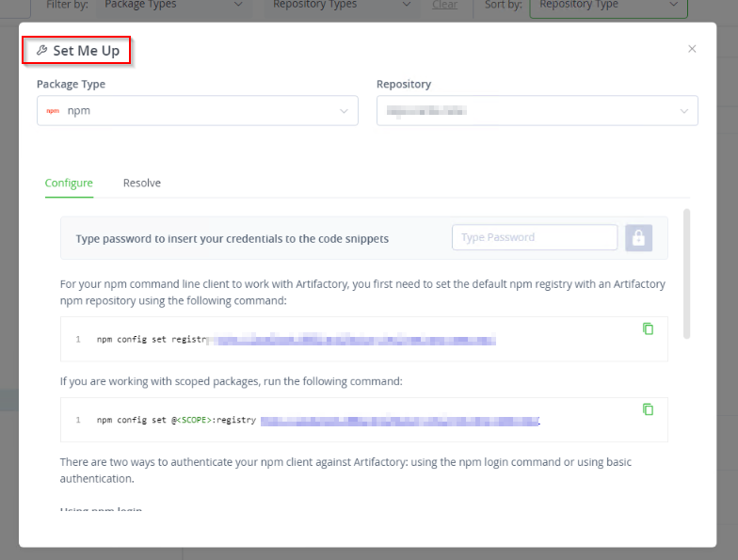Close the Set Me Up dialog
Image resolution: width=738 pixels, height=560 pixels.
(x=692, y=49)
